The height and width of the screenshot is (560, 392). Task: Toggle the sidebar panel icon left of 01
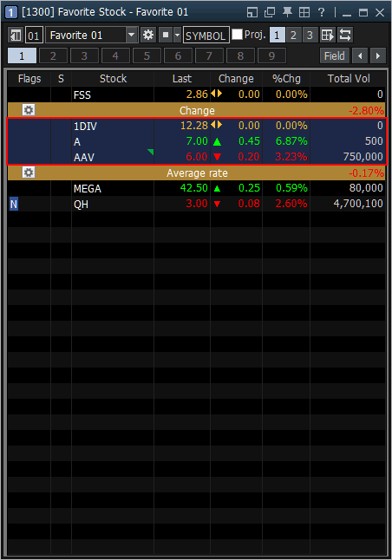[x=16, y=35]
